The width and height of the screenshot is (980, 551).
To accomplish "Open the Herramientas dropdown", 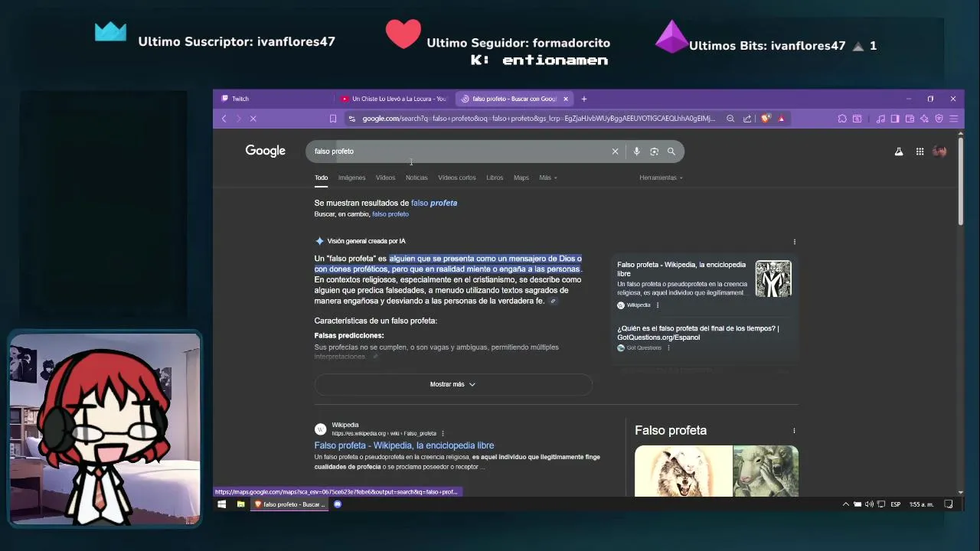I will pos(661,178).
